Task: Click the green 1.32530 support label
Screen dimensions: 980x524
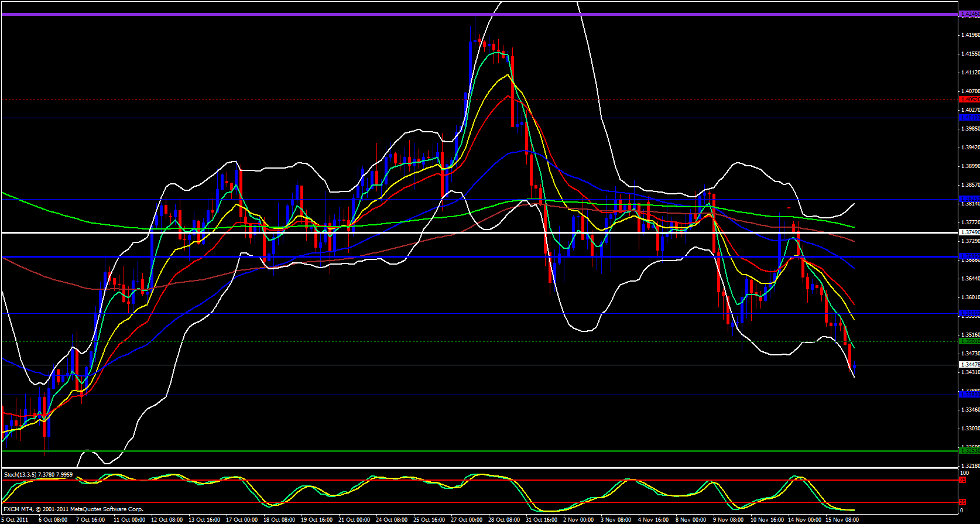Action: coord(969,450)
